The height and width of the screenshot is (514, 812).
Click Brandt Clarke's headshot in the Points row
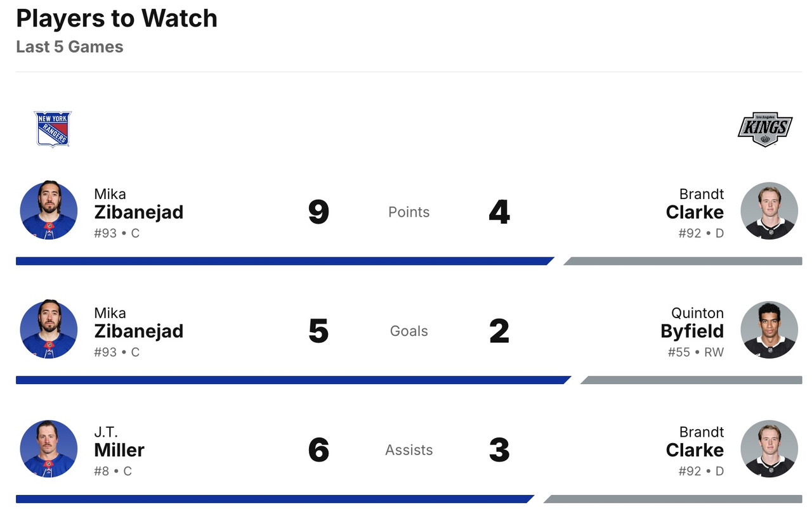[x=769, y=211]
